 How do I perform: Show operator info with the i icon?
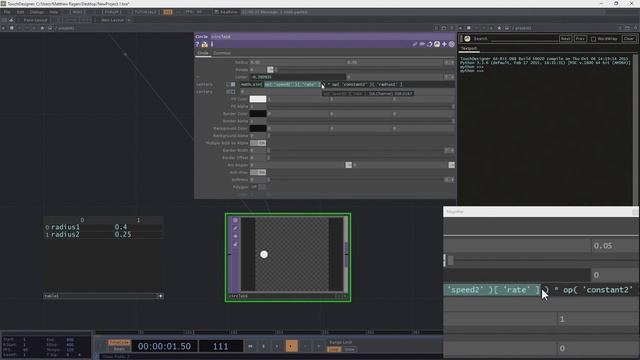click(x=212, y=44)
